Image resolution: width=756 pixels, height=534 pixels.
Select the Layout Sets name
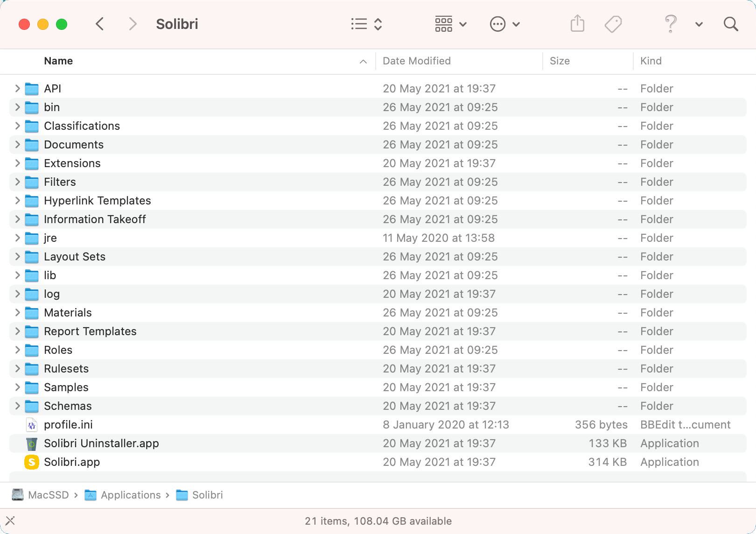coord(75,256)
